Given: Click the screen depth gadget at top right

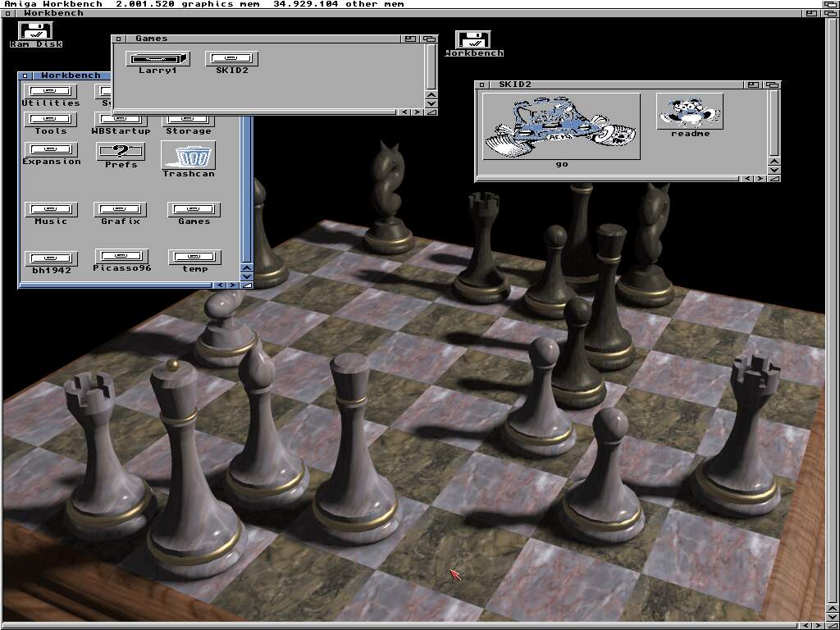Looking at the screenshot, I should pos(830,4).
